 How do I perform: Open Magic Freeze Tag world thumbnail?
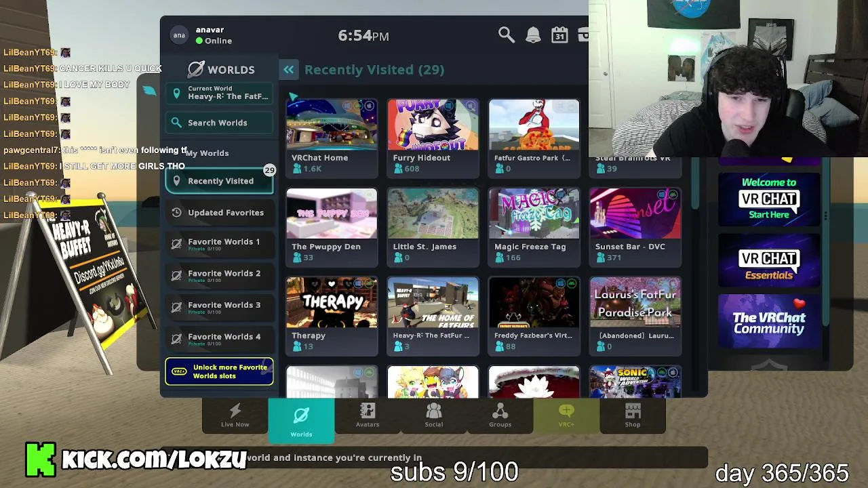(534, 213)
